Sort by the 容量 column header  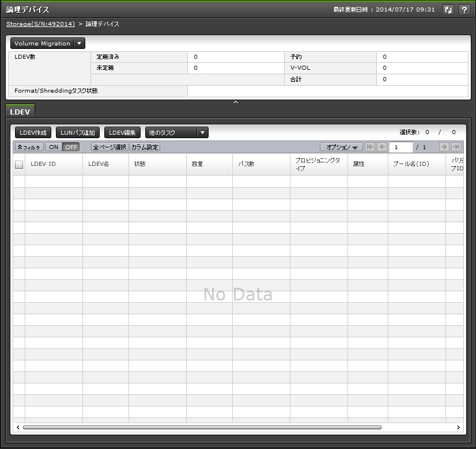[209, 164]
